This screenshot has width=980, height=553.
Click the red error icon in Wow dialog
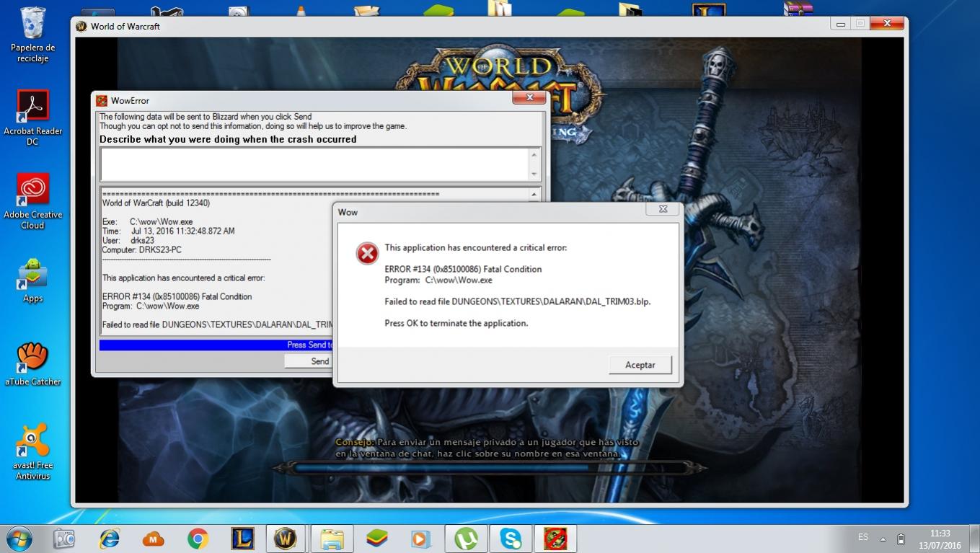pos(367,253)
